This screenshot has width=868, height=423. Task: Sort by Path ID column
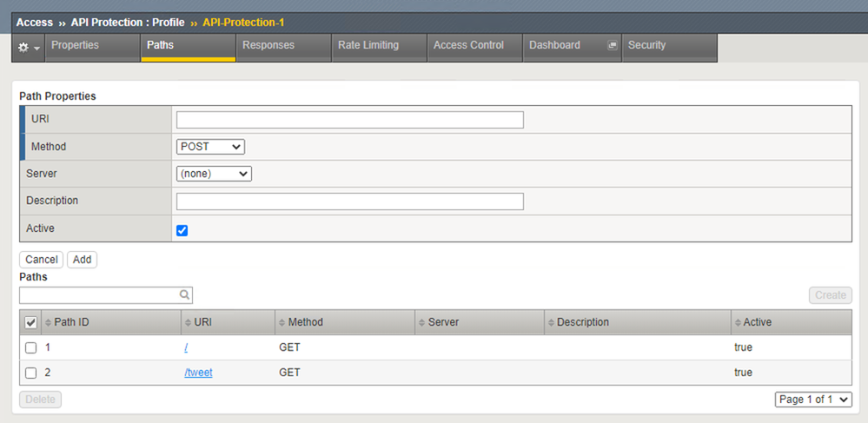[71, 322]
